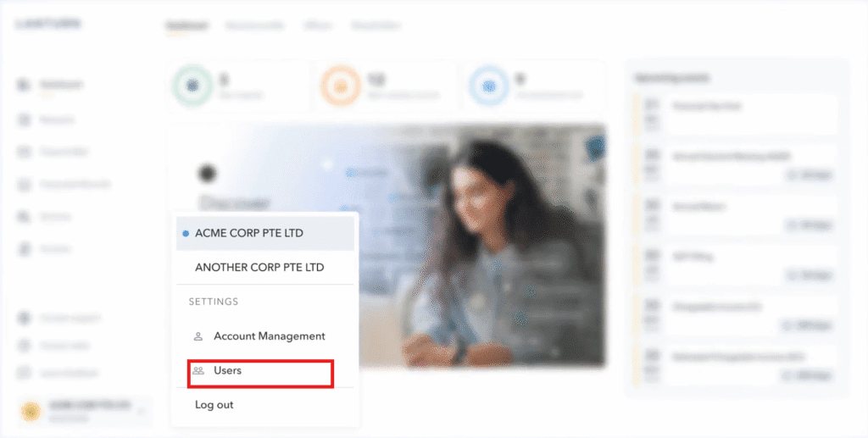Click the green circular icon on the first stat card

(x=192, y=86)
